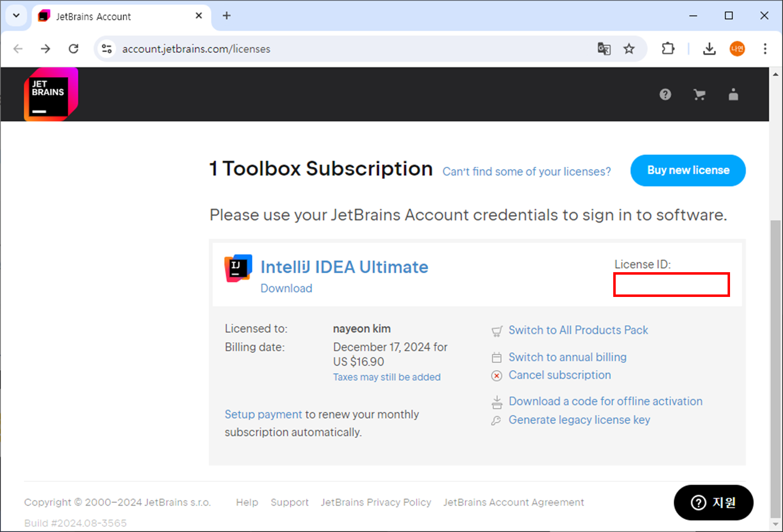The image size is (783, 532).
Task: Open the browser extensions puzzle icon
Action: tap(668, 48)
